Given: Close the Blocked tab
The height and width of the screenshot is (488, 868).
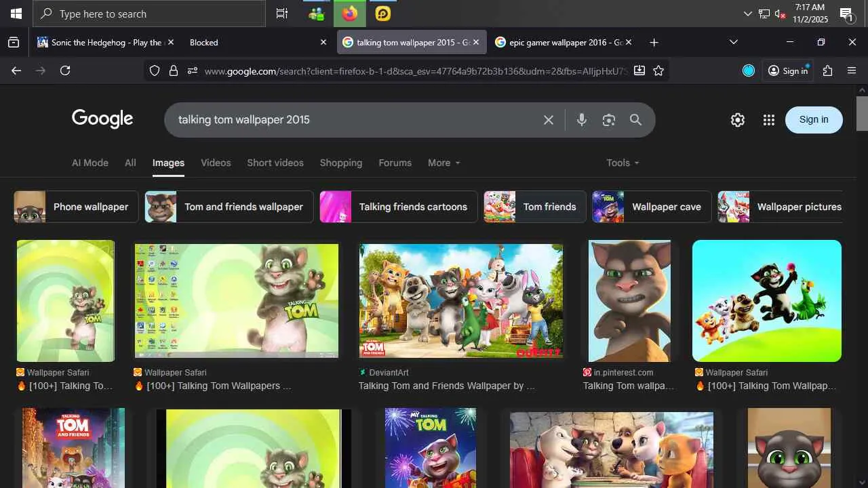Looking at the screenshot, I should pos(323,42).
